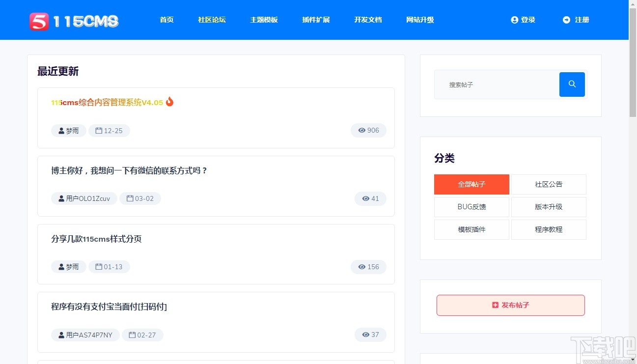This screenshot has height=364, width=637.
Task: Click the eye icon beside 41 views
Action: [366, 199]
